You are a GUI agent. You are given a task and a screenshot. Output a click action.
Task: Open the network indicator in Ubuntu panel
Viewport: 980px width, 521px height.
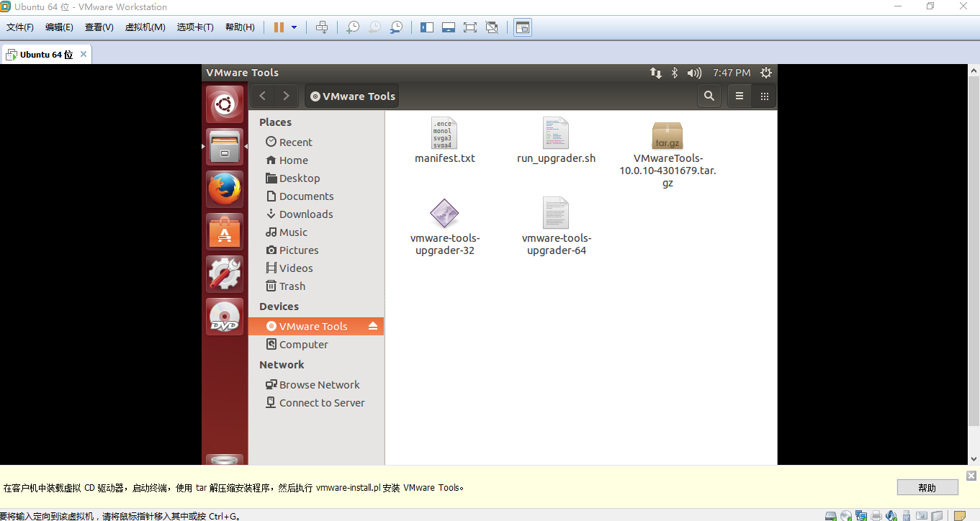pos(656,73)
